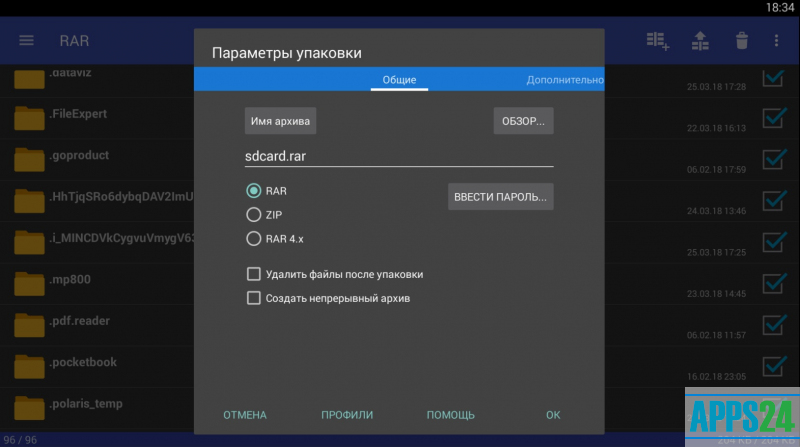Select the .pocketbook folder icon
This screenshot has width=800, height=447.
click(29, 366)
